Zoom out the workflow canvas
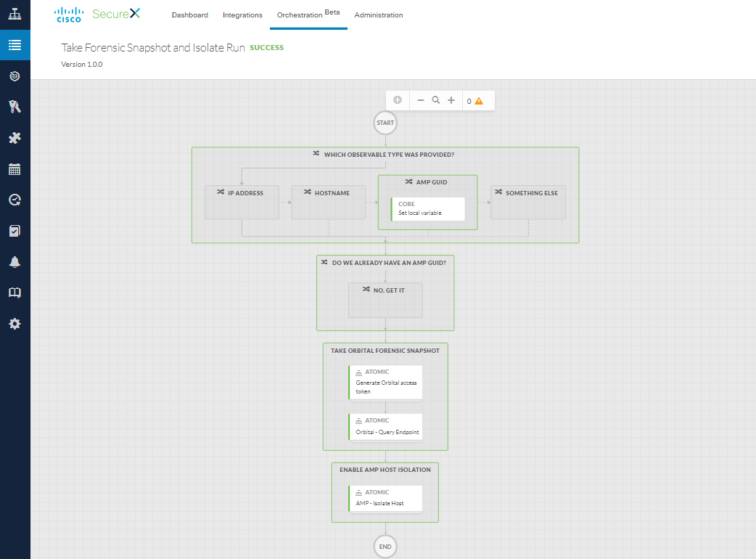This screenshot has height=559, width=756. pyautogui.click(x=420, y=100)
